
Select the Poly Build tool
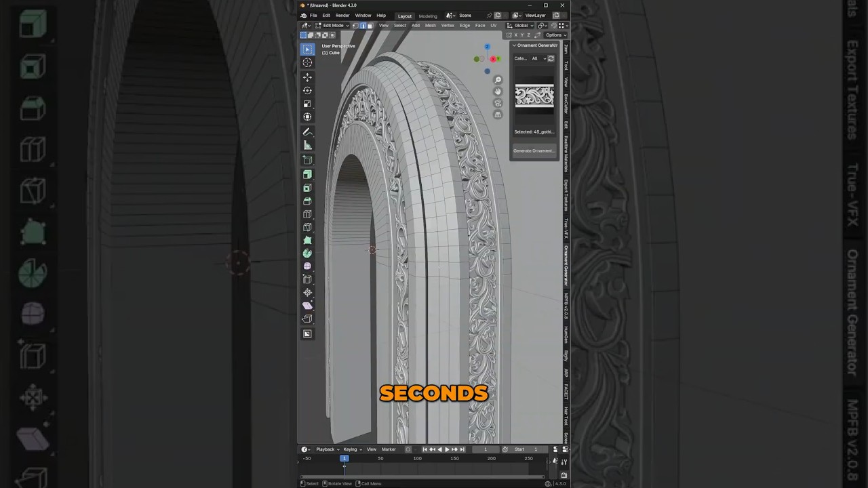307,241
